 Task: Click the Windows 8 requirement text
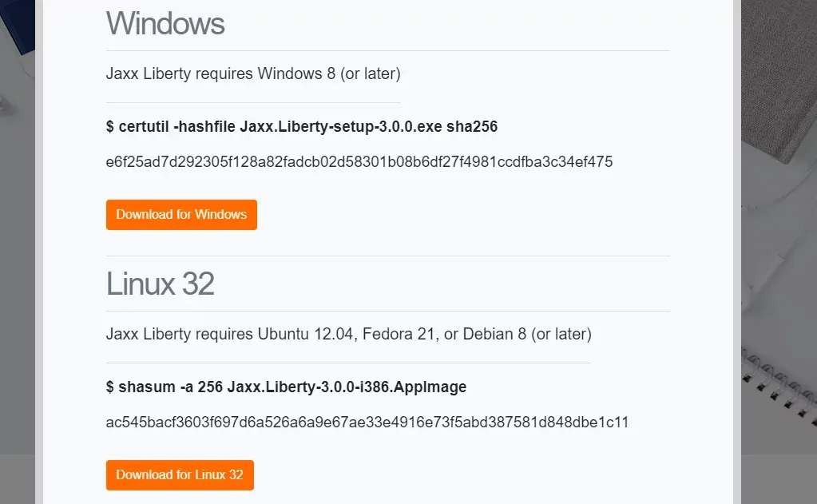[x=296, y=73]
